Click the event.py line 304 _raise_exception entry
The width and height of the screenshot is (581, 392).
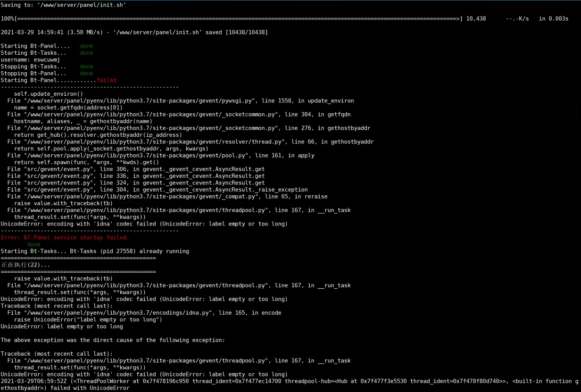[158, 190]
